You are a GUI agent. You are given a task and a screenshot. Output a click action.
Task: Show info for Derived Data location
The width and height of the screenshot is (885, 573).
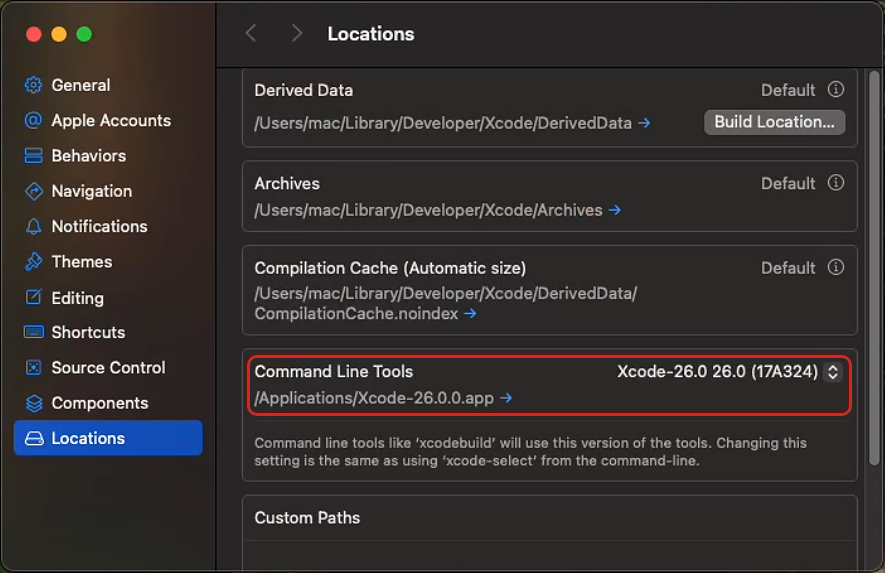coord(835,89)
